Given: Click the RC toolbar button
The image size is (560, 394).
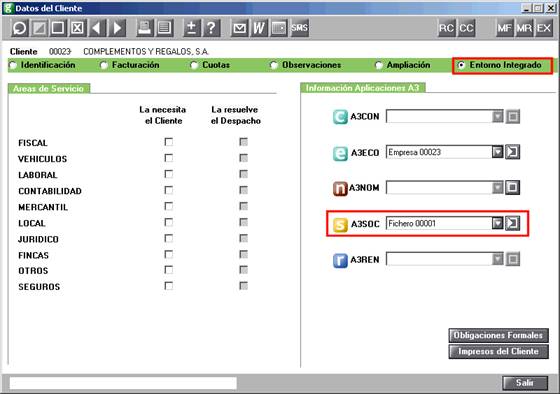Looking at the screenshot, I should coord(446,28).
